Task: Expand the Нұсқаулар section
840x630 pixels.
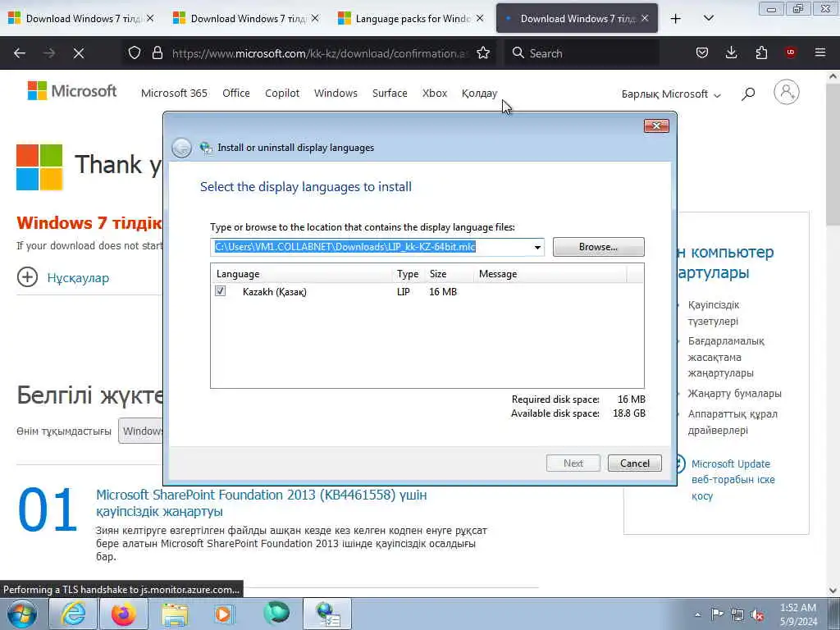Action: click(x=63, y=277)
